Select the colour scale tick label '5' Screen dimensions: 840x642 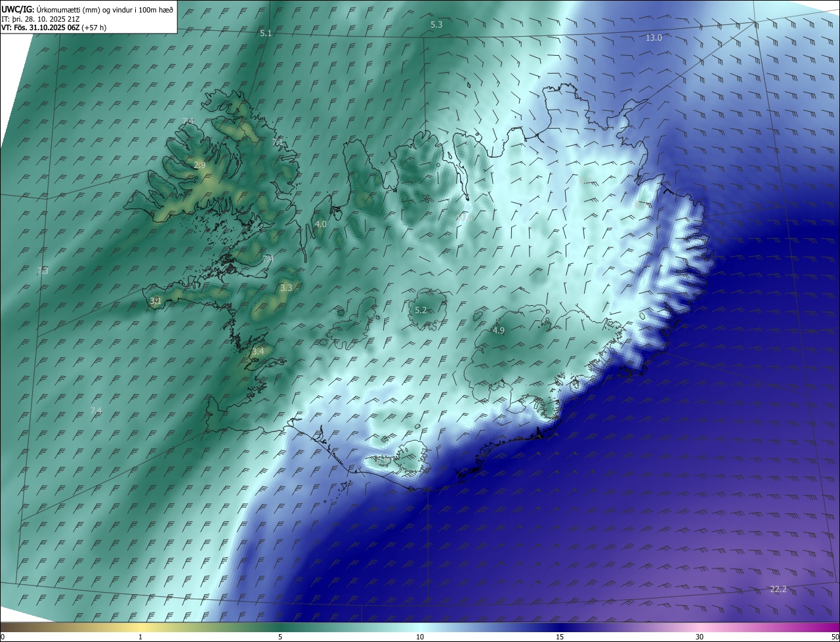tap(280, 637)
